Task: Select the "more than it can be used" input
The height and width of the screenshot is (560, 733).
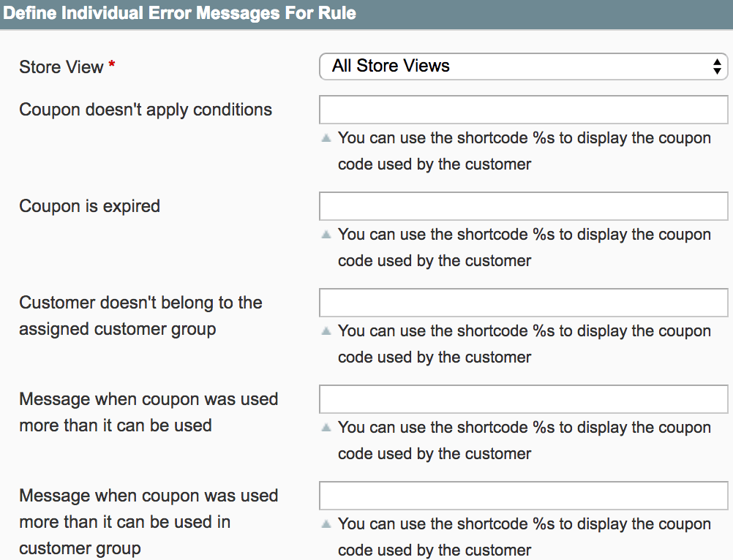Action: (523, 399)
